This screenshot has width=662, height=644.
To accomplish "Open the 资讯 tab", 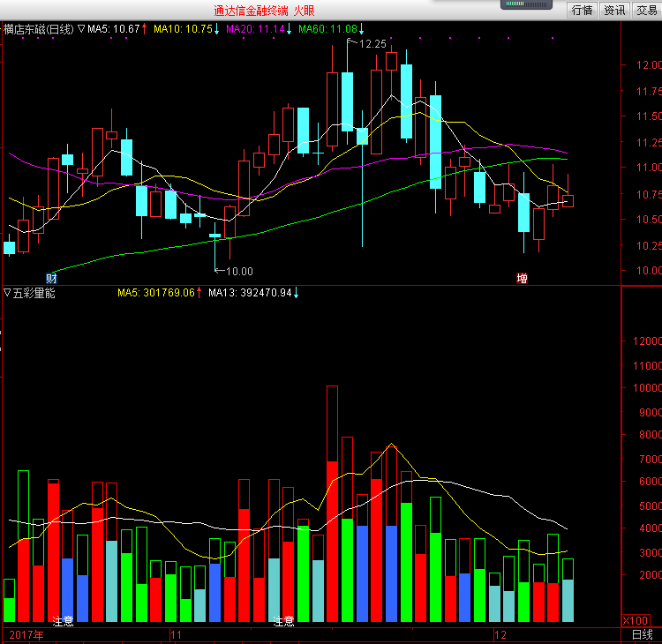I will coord(614,10).
